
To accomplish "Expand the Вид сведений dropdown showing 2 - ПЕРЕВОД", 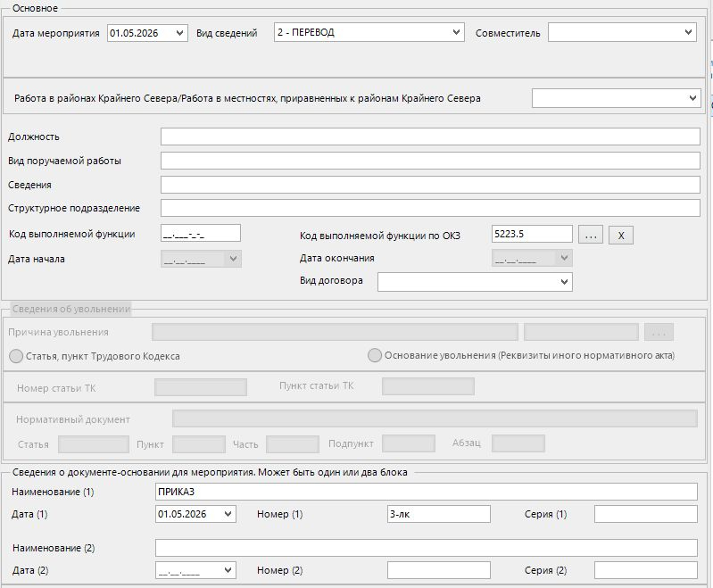I will click(x=456, y=32).
